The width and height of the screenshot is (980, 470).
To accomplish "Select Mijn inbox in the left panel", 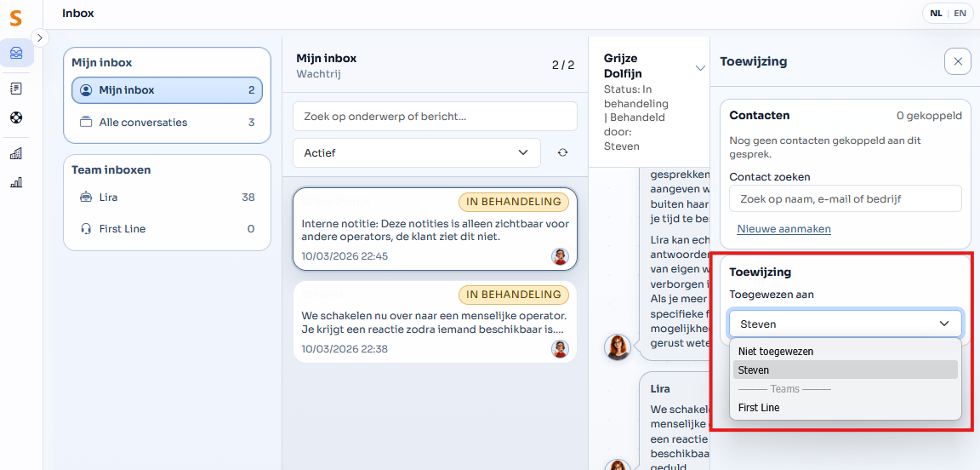I will click(167, 90).
